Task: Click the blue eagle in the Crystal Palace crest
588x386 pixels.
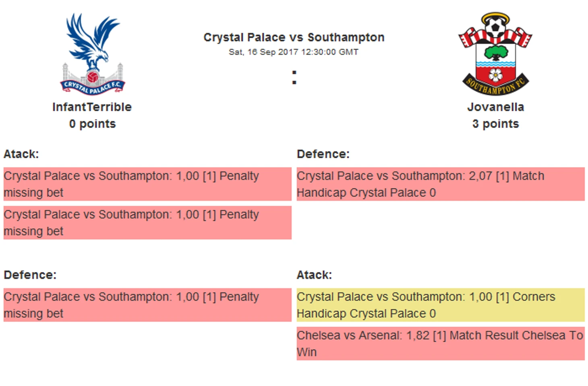Action: [92, 39]
